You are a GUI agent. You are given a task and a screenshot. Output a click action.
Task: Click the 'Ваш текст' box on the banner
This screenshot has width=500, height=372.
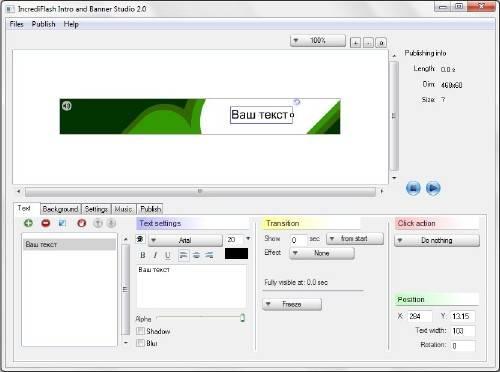click(x=261, y=115)
